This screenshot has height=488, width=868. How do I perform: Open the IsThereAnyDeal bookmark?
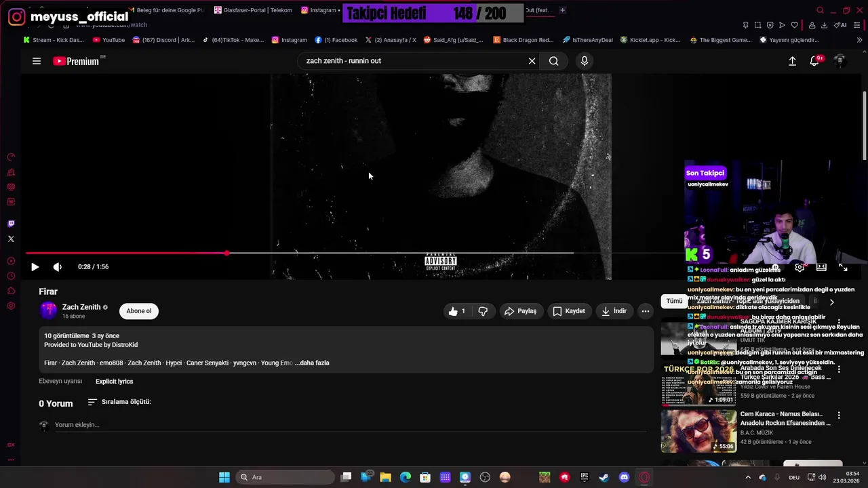click(x=588, y=40)
